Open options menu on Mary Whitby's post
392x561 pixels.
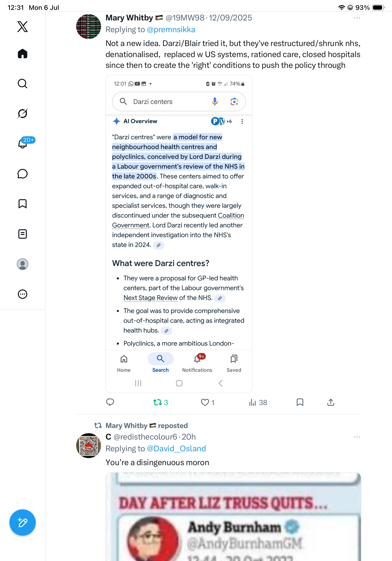357,18
